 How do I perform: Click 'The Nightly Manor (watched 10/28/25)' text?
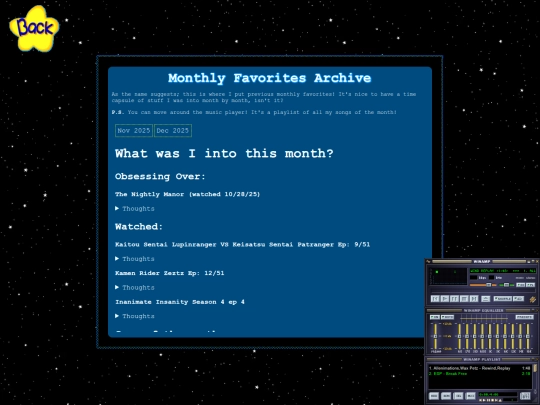187,194
